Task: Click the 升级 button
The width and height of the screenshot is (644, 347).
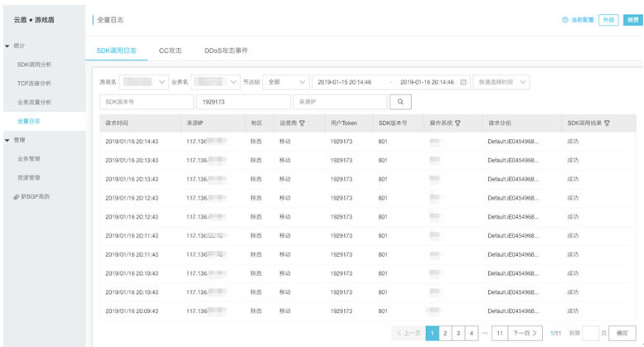Action: click(x=608, y=20)
